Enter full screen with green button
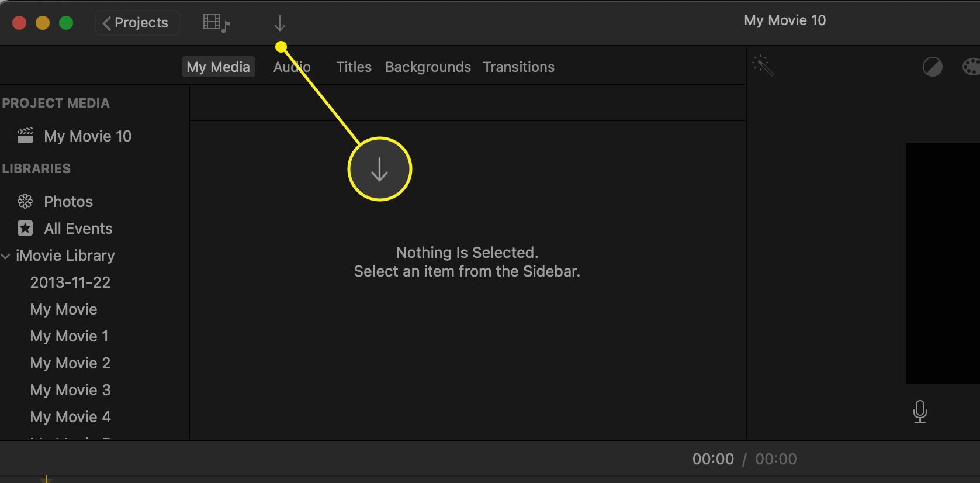 click(x=66, y=23)
